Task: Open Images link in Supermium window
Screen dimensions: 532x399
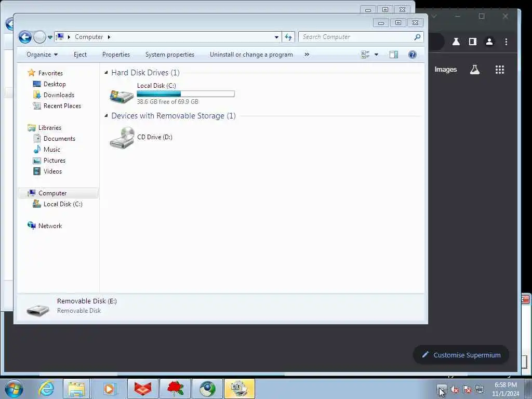Action: tap(445, 70)
